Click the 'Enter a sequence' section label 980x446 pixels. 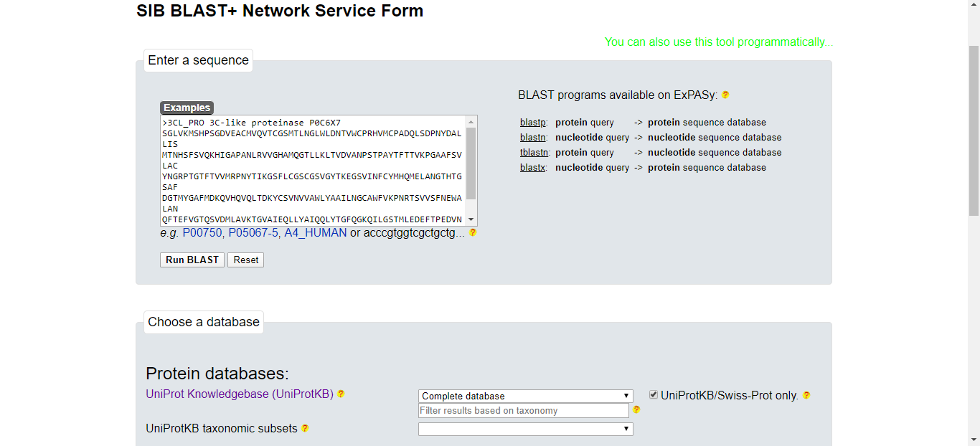pyautogui.click(x=198, y=60)
